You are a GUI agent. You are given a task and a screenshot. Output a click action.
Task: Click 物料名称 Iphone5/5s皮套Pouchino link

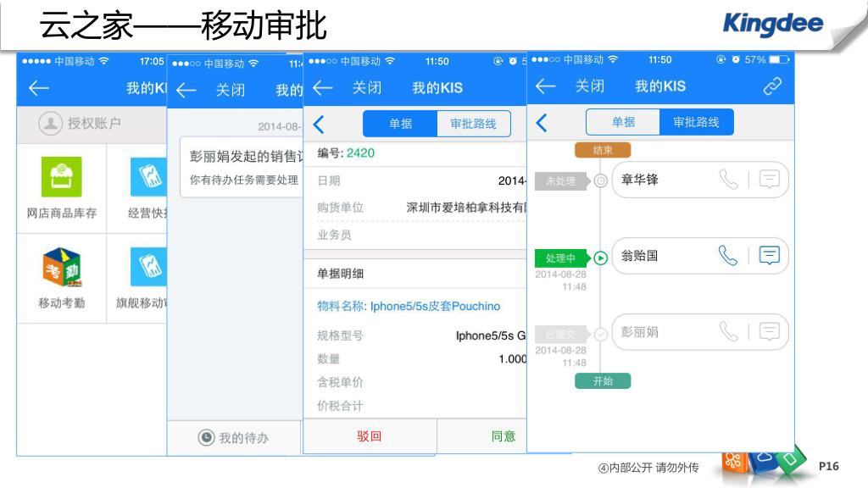coord(409,306)
